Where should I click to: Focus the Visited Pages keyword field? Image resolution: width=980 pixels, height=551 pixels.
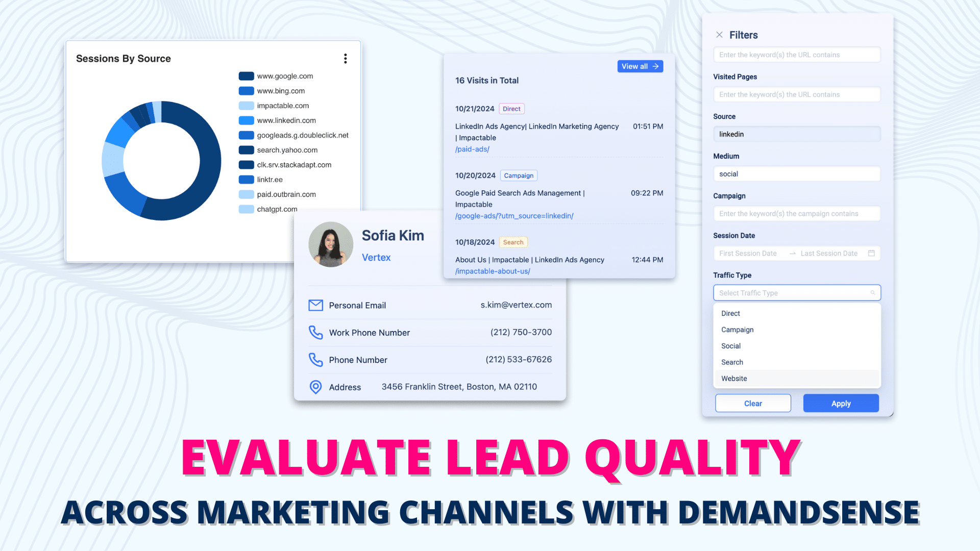click(797, 94)
